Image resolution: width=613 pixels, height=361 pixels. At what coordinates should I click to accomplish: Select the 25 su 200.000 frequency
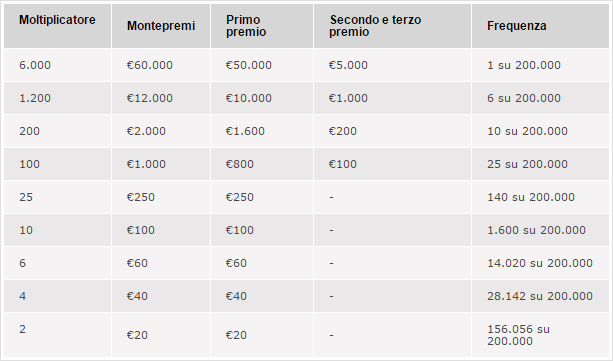tap(527, 164)
